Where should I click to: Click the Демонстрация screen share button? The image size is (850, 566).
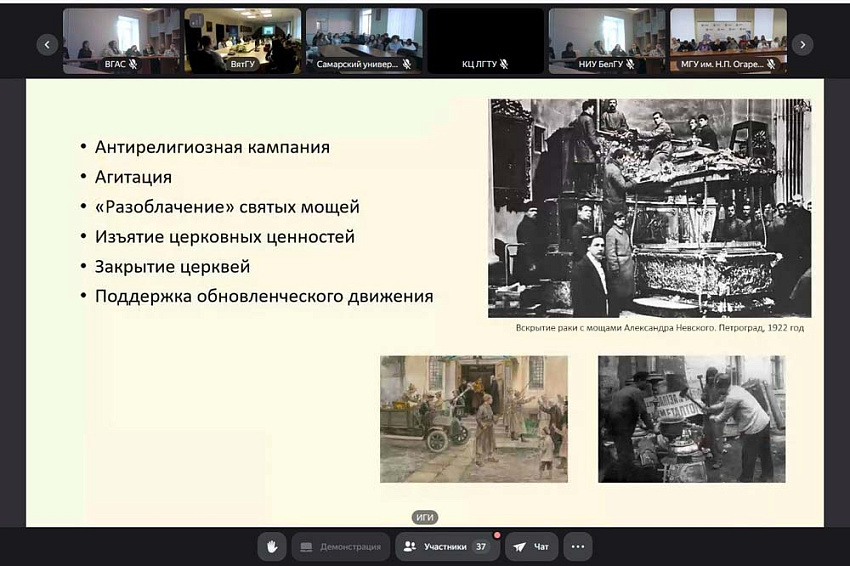pos(341,547)
